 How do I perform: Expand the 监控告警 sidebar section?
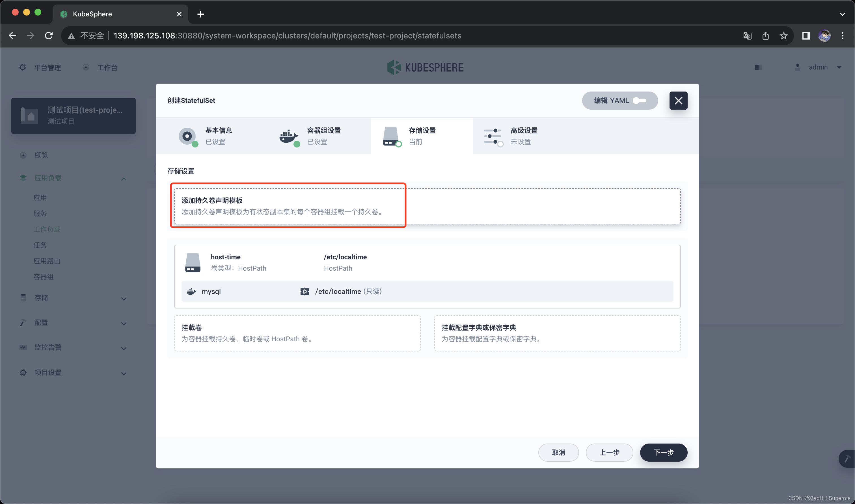[x=124, y=348]
